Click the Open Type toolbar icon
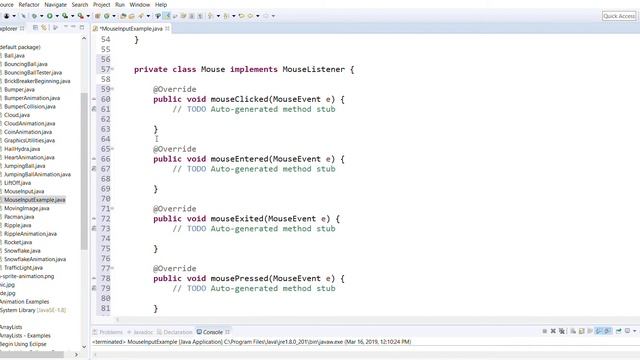 point(123,16)
